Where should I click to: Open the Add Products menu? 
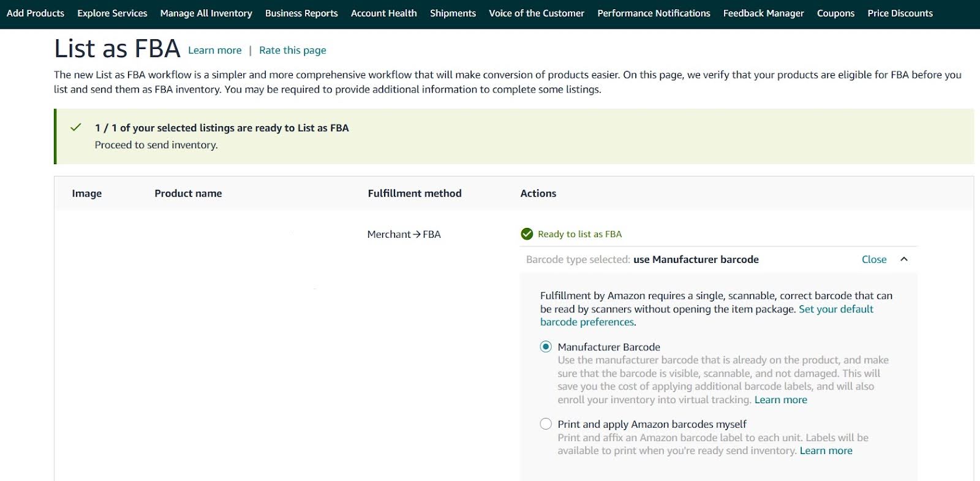pyautogui.click(x=36, y=13)
